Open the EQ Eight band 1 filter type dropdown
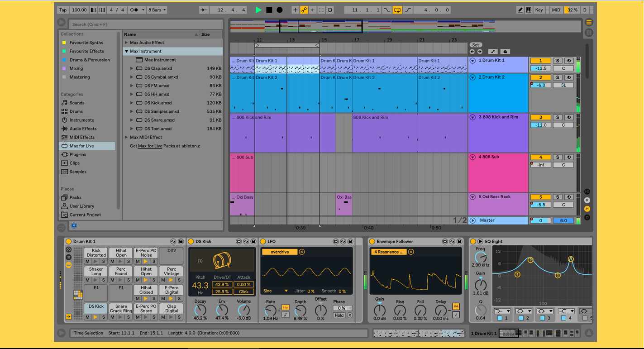 point(503,311)
